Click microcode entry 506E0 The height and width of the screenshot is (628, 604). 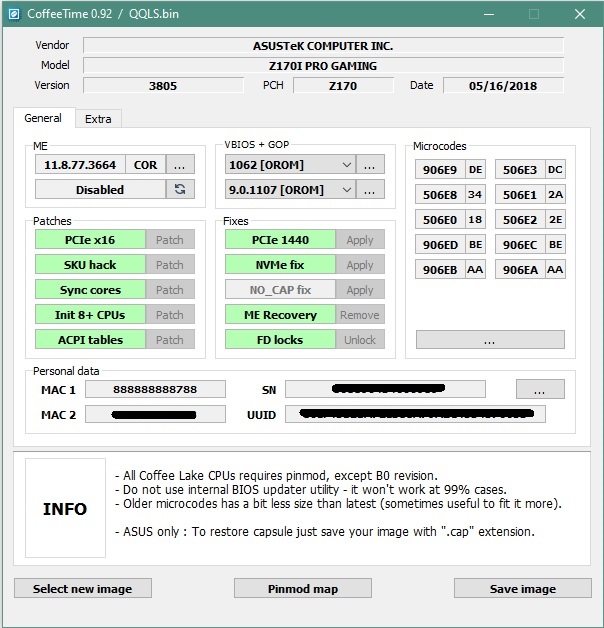point(440,219)
